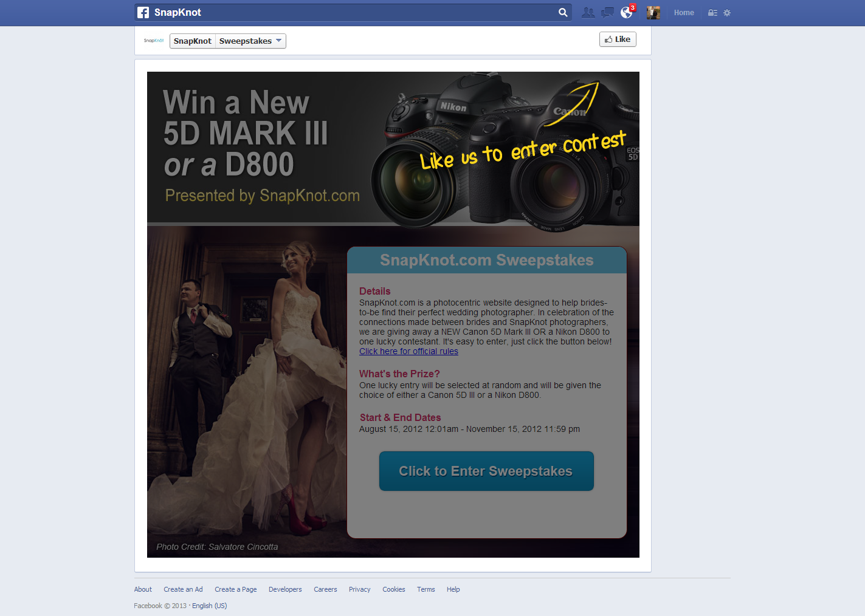Open the profile picture thumbnail
Image resolution: width=865 pixels, height=616 pixels.
[x=653, y=12]
